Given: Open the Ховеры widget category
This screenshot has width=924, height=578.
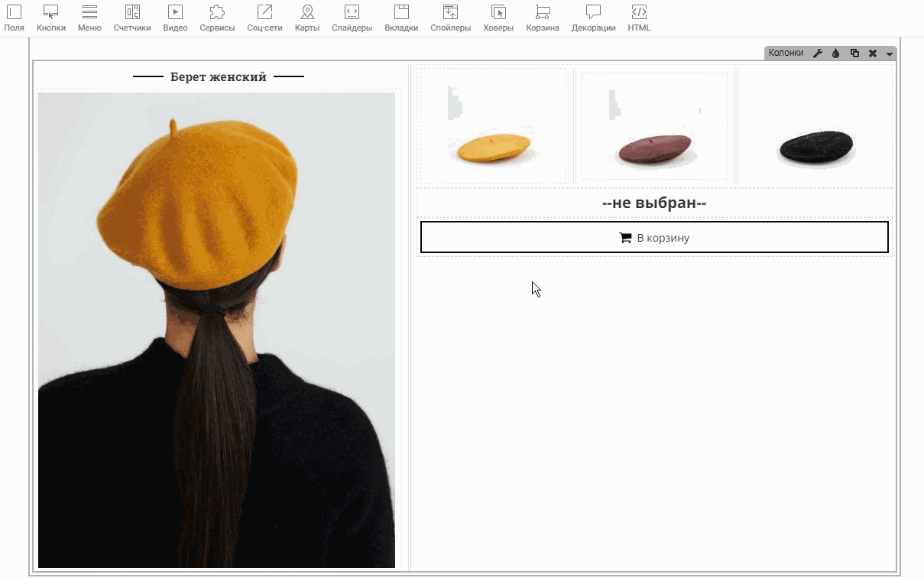Looking at the screenshot, I should click(x=498, y=18).
